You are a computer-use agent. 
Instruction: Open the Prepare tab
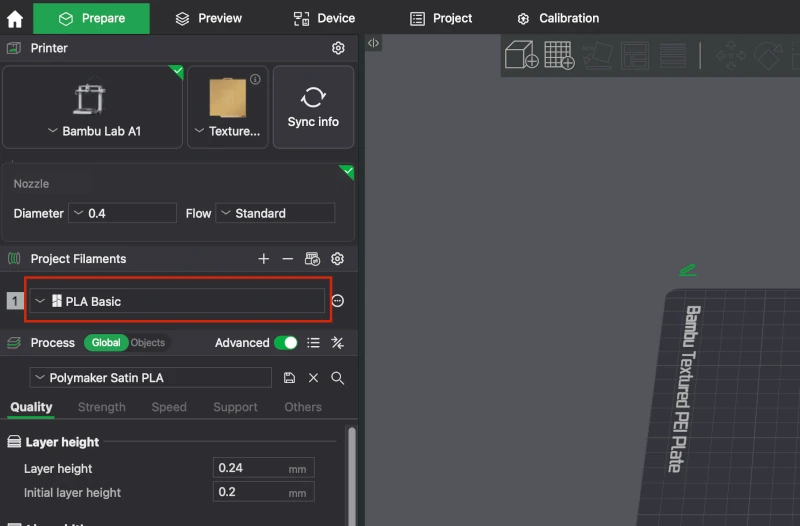tap(91, 18)
